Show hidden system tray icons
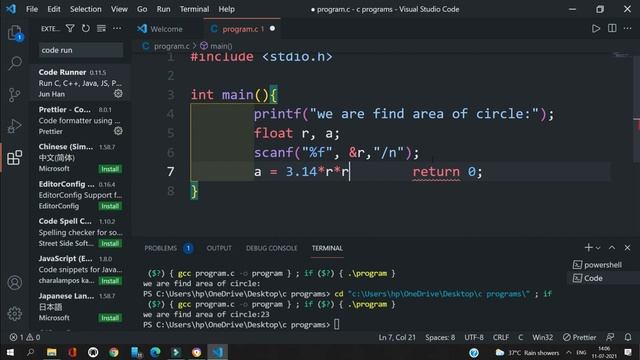The width and height of the screenshot is (640, 360). [569, 352]
